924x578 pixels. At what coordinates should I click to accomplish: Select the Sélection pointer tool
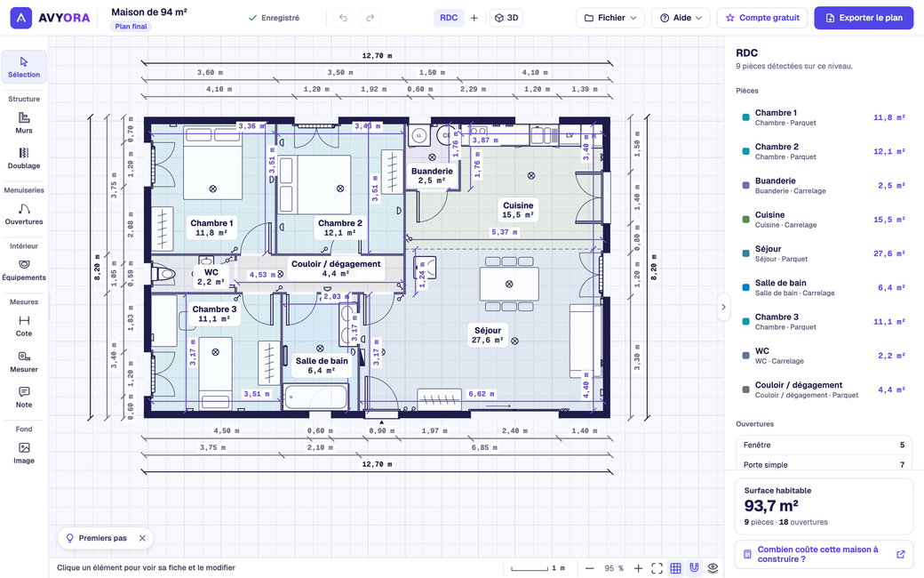[x=24, y=67]
